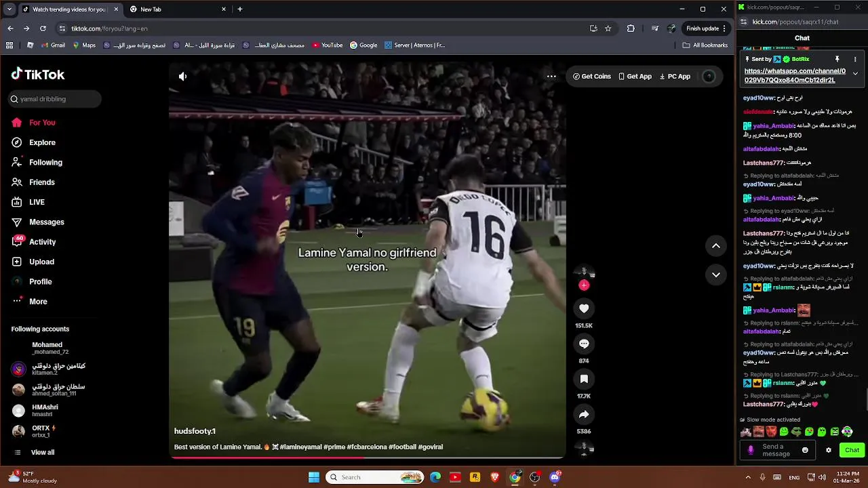Open the Chrome tab search dropdown

[x=9, y=9]
